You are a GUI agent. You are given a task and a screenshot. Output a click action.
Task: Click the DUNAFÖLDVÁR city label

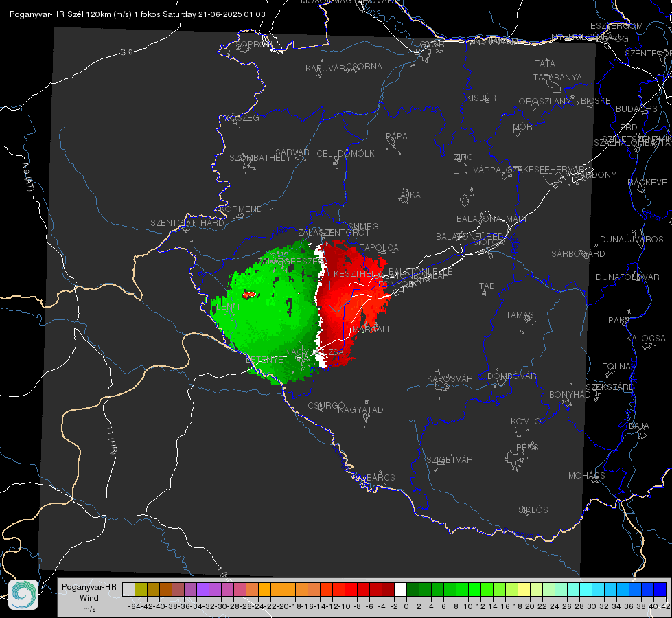pos(627,277)
